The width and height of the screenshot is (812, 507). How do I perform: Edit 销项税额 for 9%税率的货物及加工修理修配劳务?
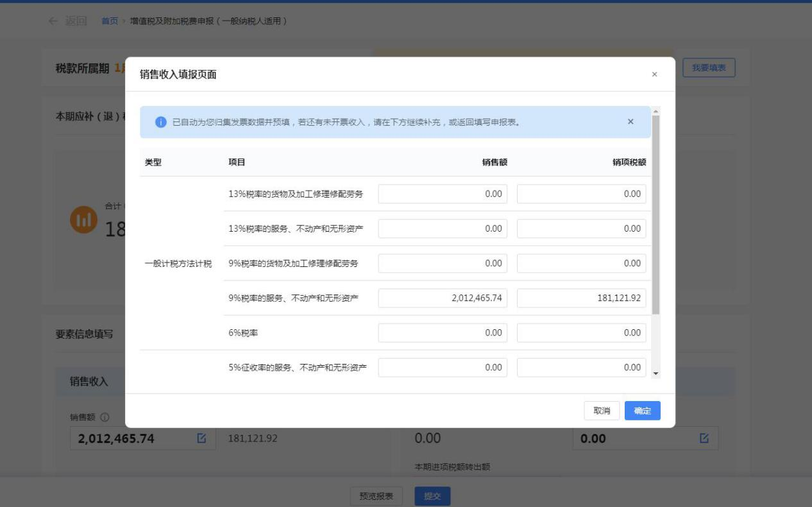[x=581, y=263]
